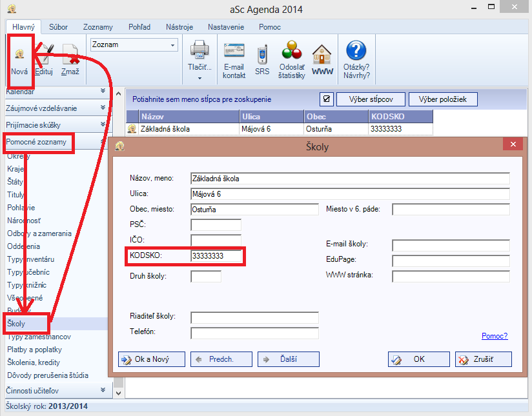532x416 pixels.
Task: Click the Názov, meno input field
Action: [x=350, y=179]
